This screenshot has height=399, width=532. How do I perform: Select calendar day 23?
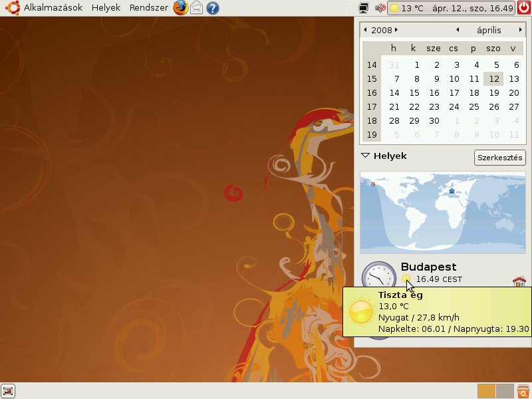tap(434, 106)
